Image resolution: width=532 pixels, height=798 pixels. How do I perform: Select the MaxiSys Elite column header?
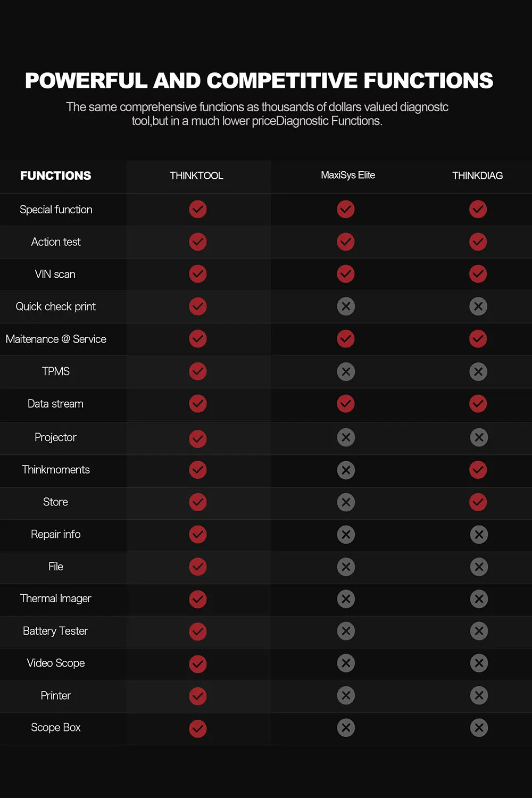348,175
